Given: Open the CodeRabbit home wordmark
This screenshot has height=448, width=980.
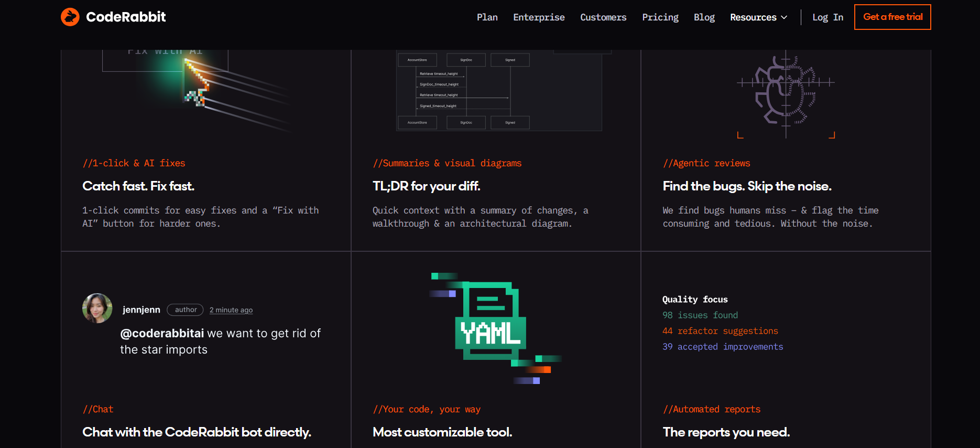Looking at the screenshot, I should (126, 17).
